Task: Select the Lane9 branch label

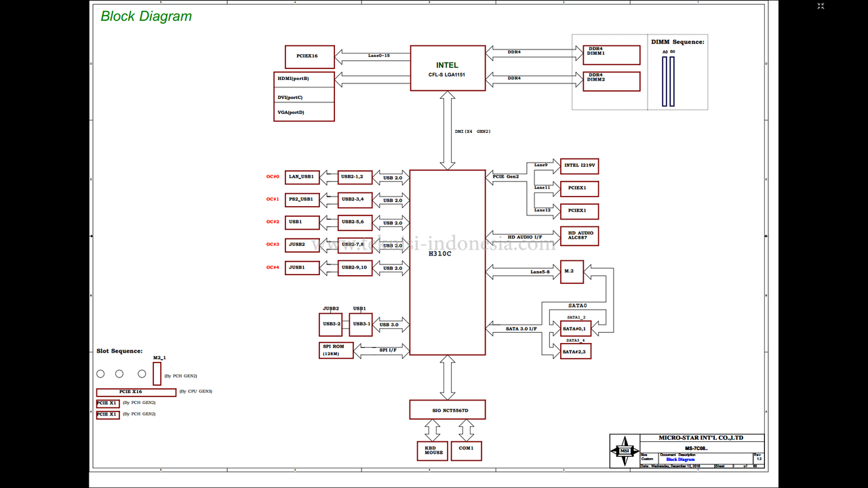Action: click(x=540, y=165)
